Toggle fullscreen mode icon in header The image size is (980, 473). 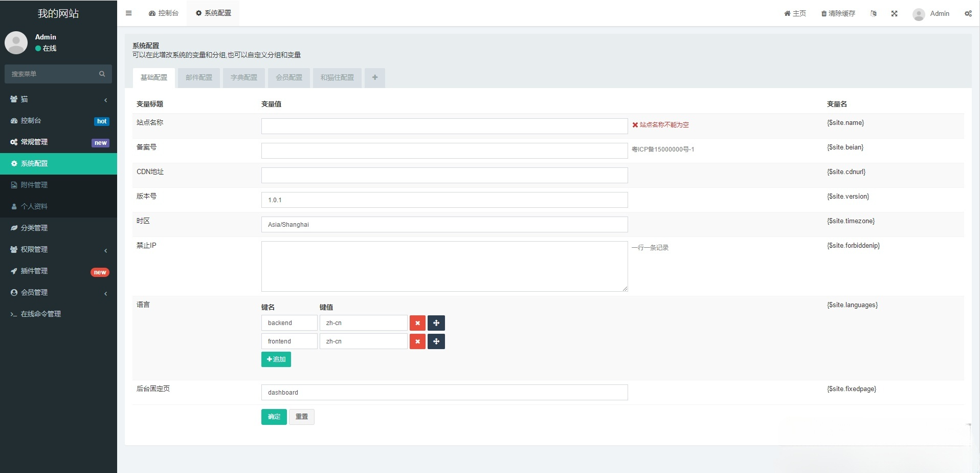(894, 14)
